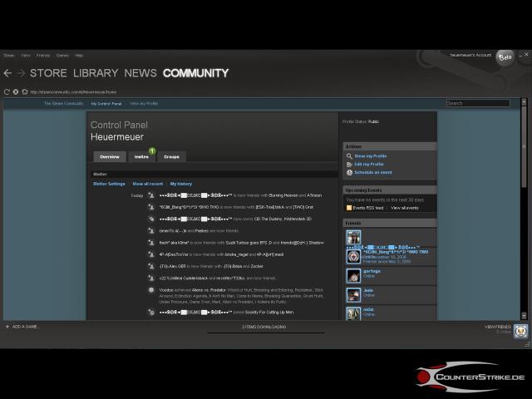
Task: Open the avatar of friend ^6Olli_Bang
Action: pyautogui.click(x=353, y=257)
